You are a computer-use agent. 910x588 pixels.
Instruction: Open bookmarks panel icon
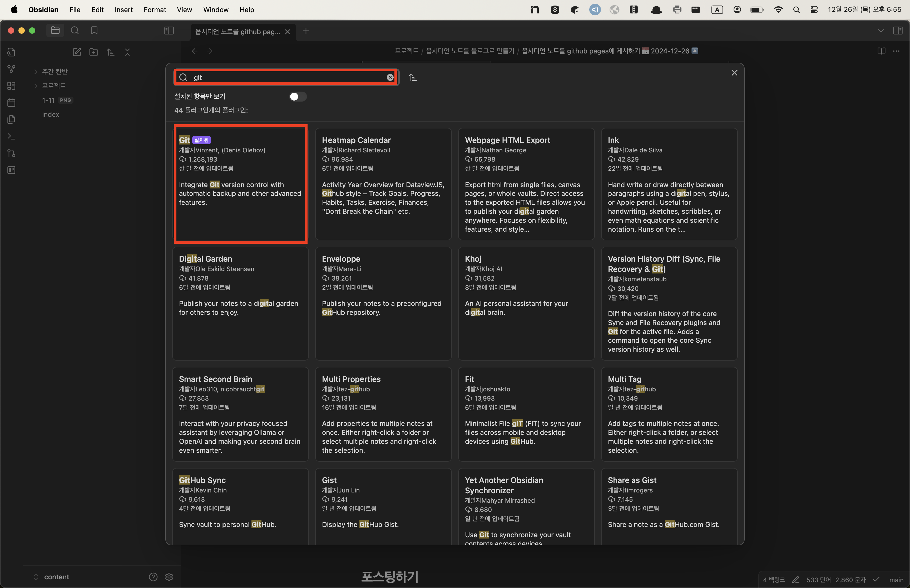pos(94,31)
